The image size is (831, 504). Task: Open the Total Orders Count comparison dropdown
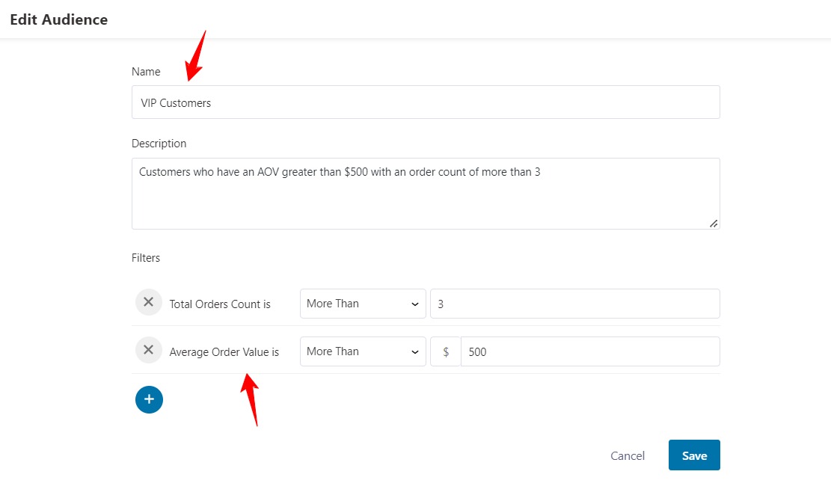(363, 304)
